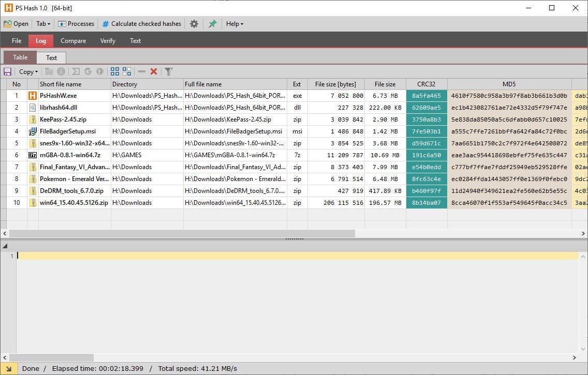
Task: Sort by the File size [bytes] column header
Action: tap(335, 84)
